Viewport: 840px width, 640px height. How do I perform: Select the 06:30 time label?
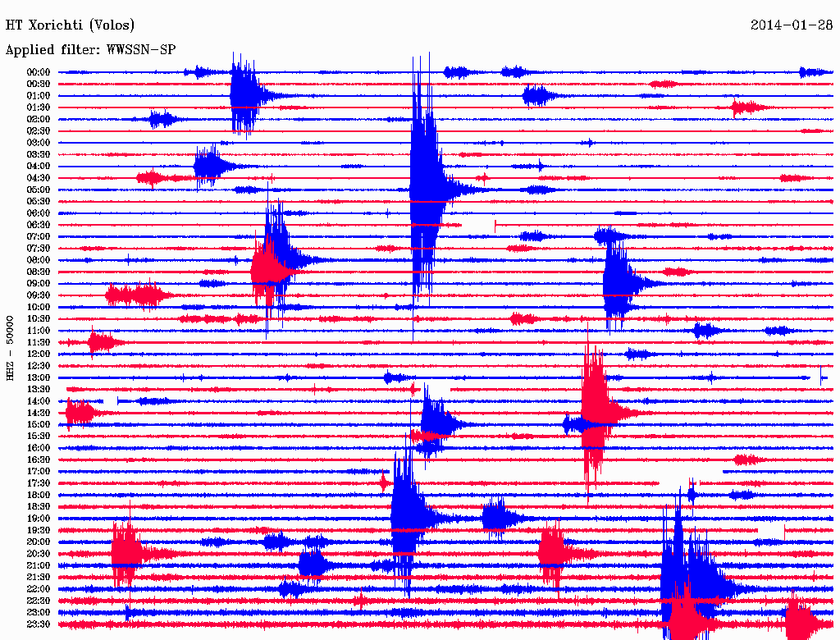39,225
